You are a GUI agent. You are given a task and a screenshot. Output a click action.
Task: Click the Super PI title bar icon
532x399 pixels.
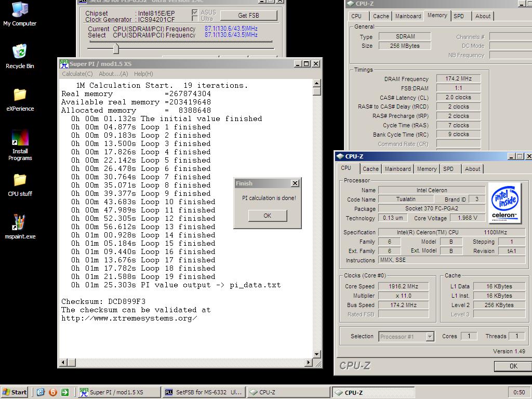point(64,64)
